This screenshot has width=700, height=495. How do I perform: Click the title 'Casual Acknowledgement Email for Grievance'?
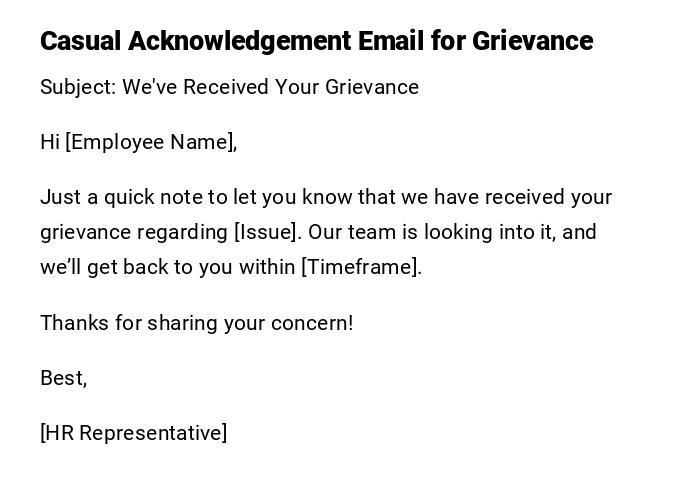[316, 41]
